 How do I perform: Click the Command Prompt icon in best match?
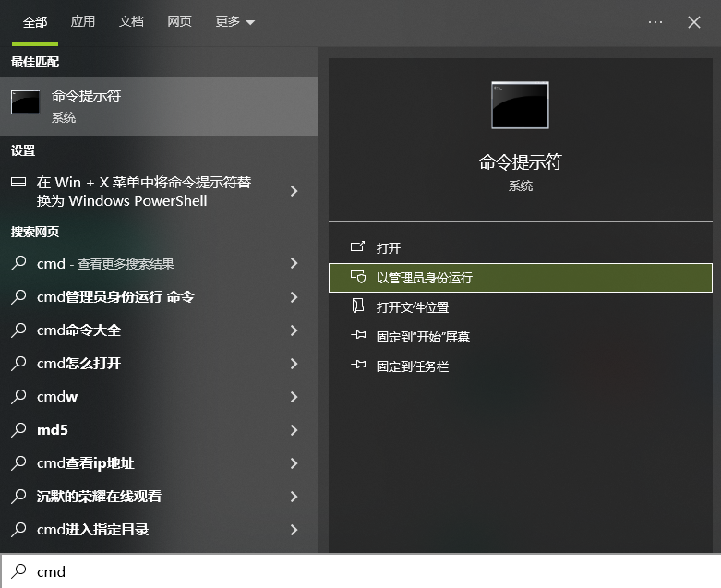tap(25, 102)
